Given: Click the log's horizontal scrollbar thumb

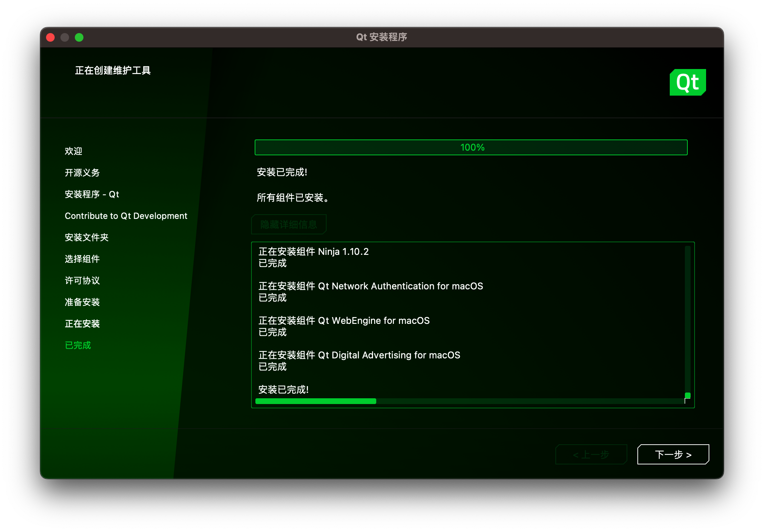Looking at the screenshot, I should click(x=315, y=401).
